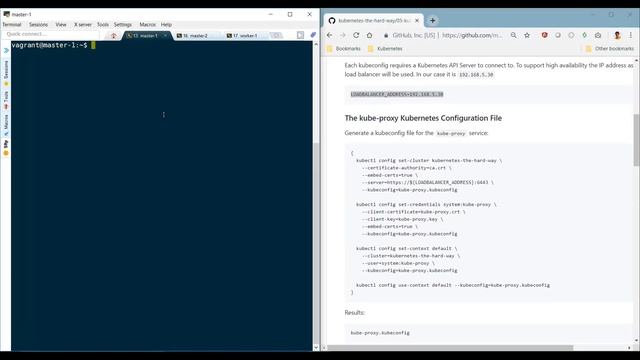The height and width of the screenshot is (360, 640).
Task: Expand the MobaXterm sidebar with double-arrow icon
Action: pos(6,51)
